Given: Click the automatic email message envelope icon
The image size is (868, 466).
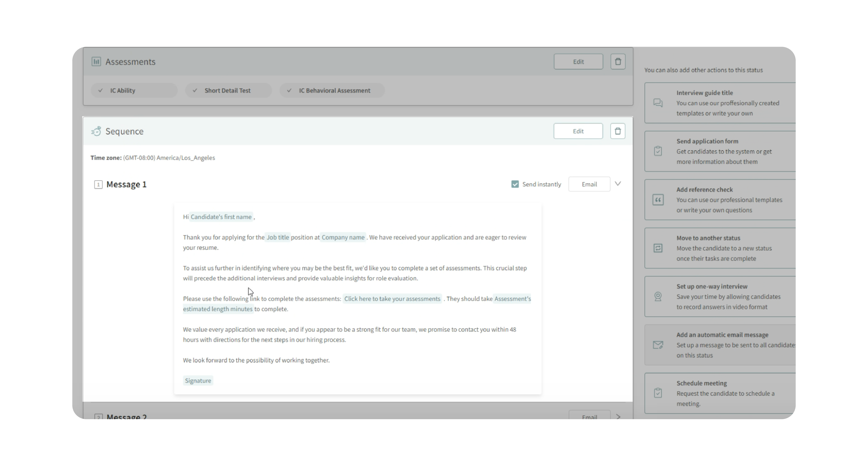Looking at the screenshot, I should (658, 345).
